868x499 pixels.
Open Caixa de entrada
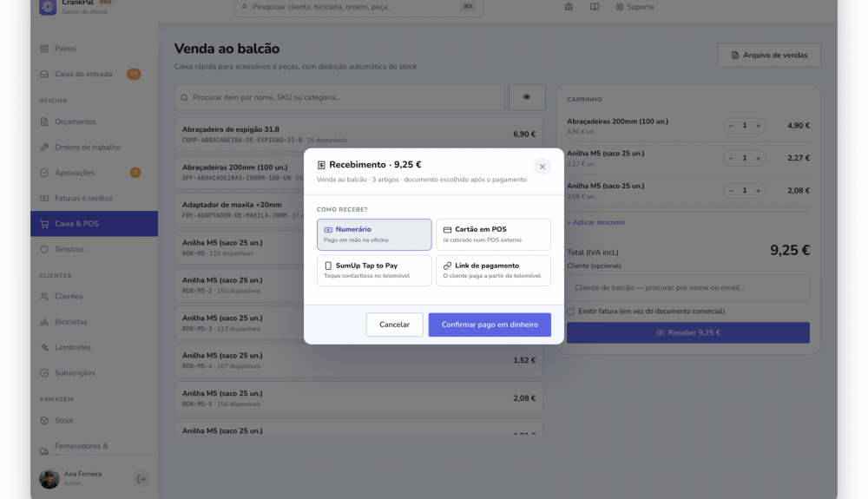click(94, 74)
